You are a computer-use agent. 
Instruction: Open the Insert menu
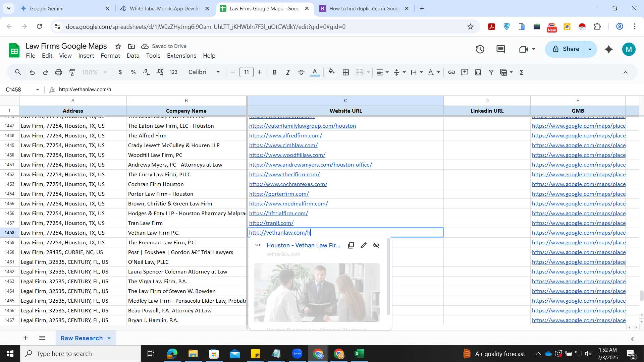point(86,56)
